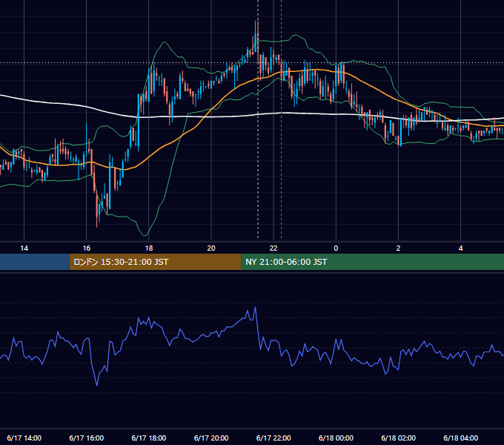
Task: Click the 16 hour axis label
Action: (87, 248)
